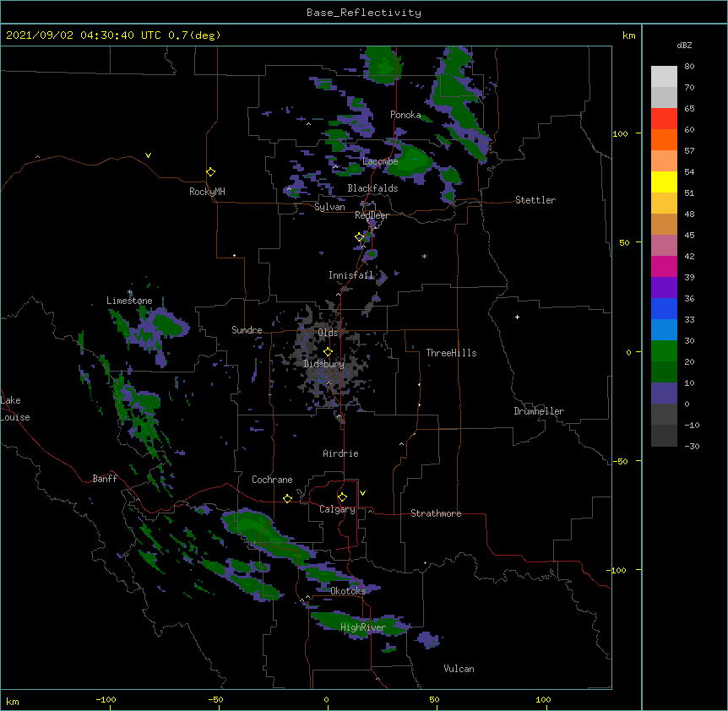Click the Didsbury town label
728x711 pixels.
(x=323, y=364)
